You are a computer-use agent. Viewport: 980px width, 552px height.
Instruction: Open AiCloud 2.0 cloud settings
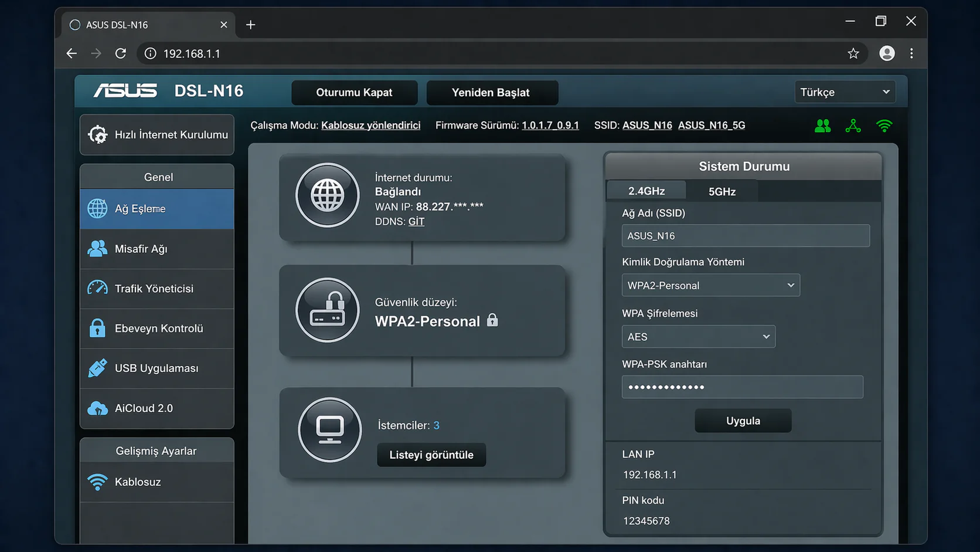coord(144,408)
